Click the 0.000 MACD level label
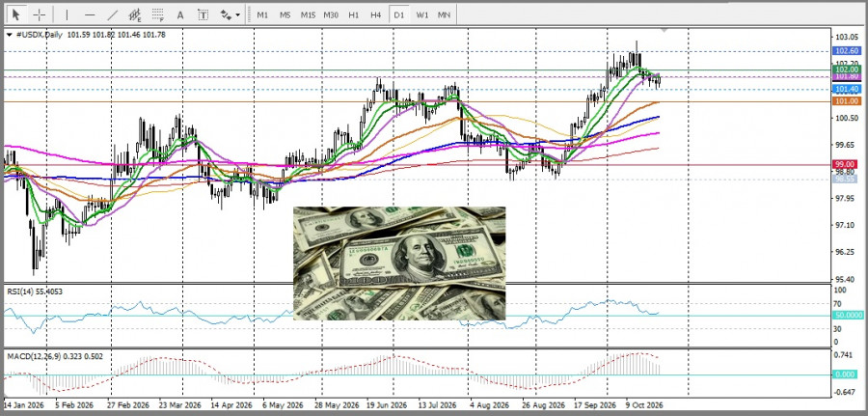Viewport: 868px width, 416px height. [x=847, y=374]
